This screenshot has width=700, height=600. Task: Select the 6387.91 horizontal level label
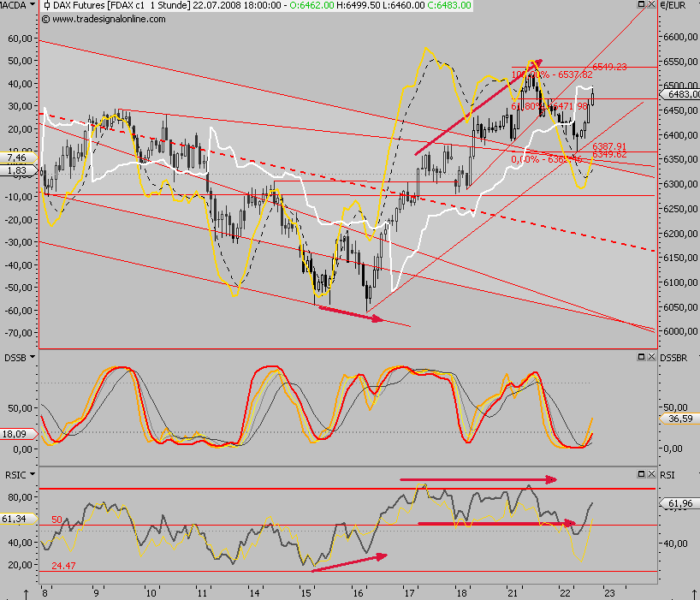(x=609, y=146)
